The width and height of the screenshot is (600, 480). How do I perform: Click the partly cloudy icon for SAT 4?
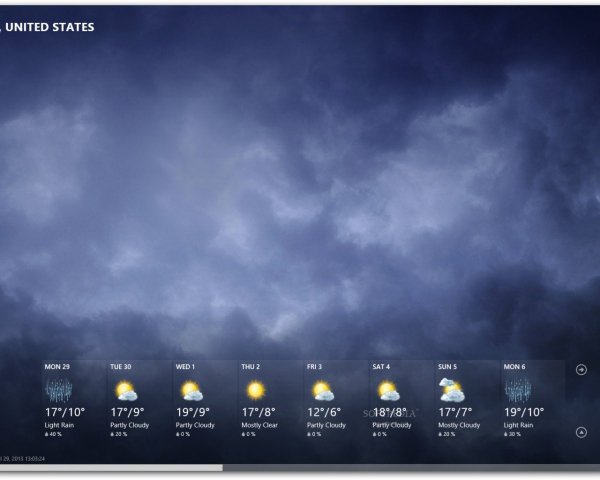pyautogui.click(x=387, y=390)
